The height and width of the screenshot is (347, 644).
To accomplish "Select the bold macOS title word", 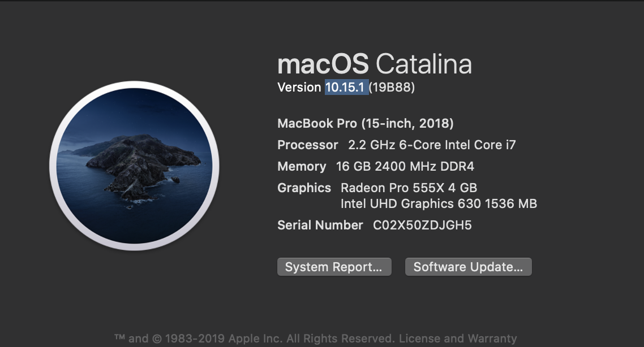I will [323, 64].
